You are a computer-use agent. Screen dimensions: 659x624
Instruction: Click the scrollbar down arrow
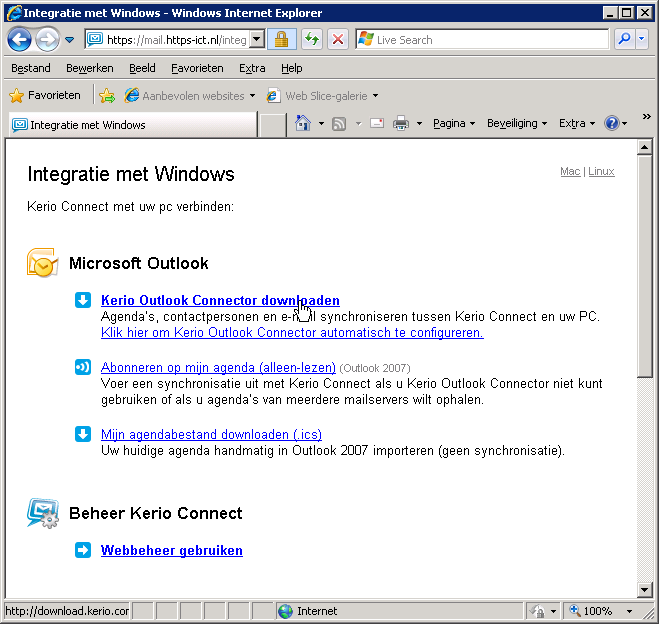(644, 590)
